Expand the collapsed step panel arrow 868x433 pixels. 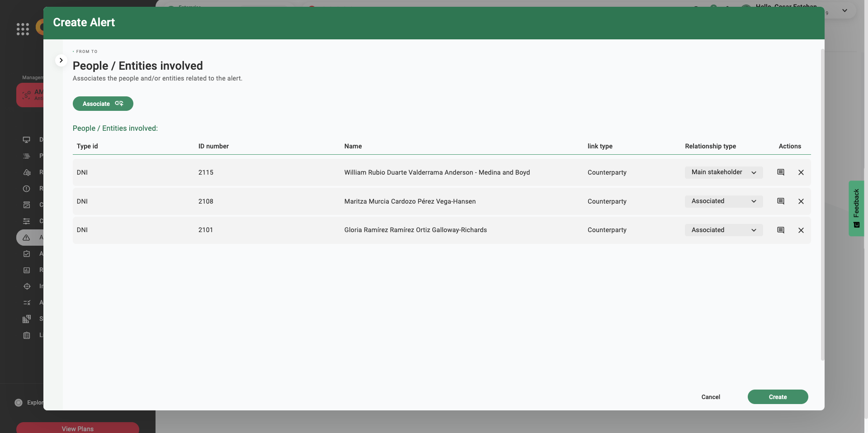coord(61,60)
